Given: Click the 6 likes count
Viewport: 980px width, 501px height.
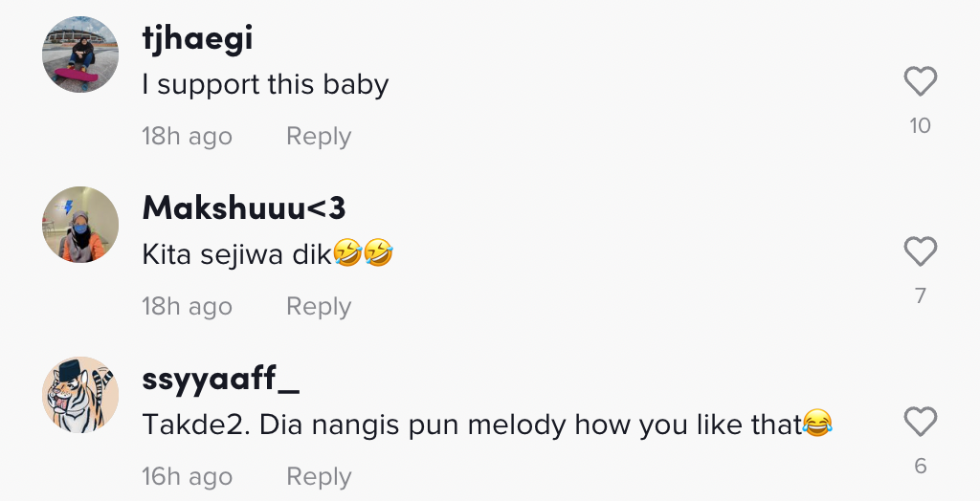Looking at the screenshot, I should (x=920, y=466).
